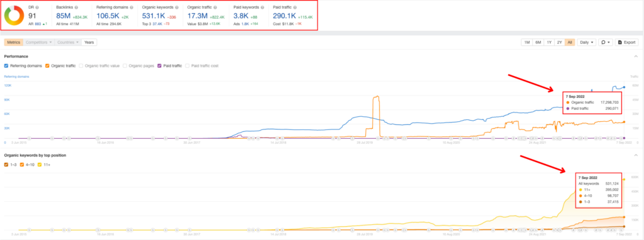
Task: Click the 290,071 paid traffic tooltip value
Action: (611, 108)
